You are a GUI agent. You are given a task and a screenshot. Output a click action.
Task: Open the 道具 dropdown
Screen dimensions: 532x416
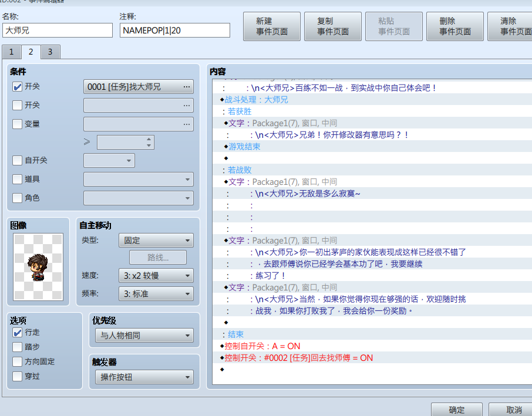point(139,179)
